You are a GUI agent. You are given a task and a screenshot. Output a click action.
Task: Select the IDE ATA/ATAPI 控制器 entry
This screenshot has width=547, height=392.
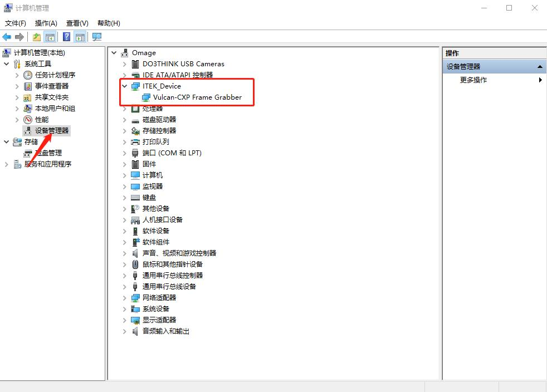point(178,75)
